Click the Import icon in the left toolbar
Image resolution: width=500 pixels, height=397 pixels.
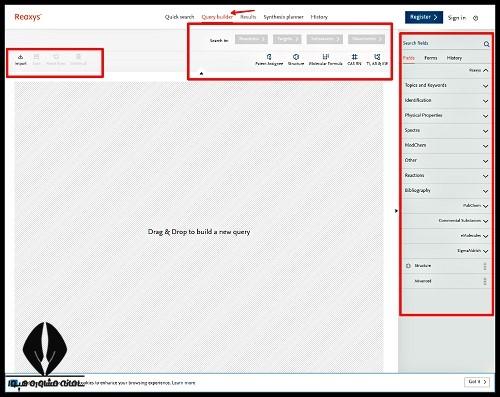coord(20,59)
